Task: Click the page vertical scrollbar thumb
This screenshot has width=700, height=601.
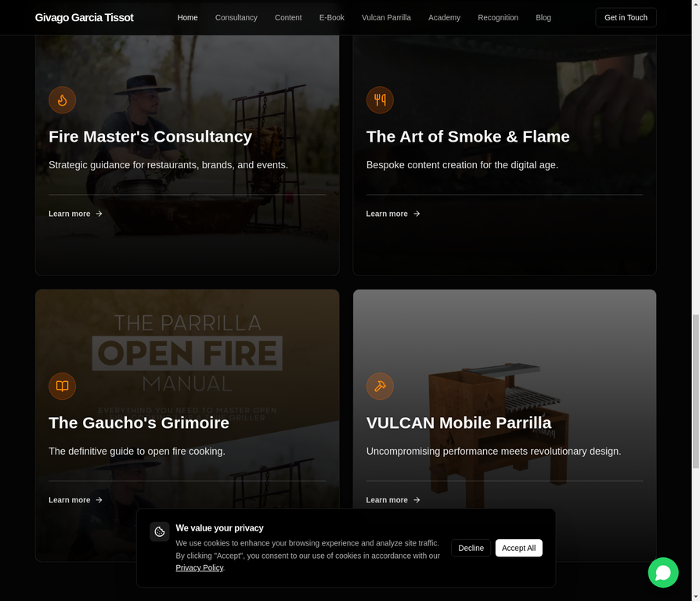Action: pos(695,391)
